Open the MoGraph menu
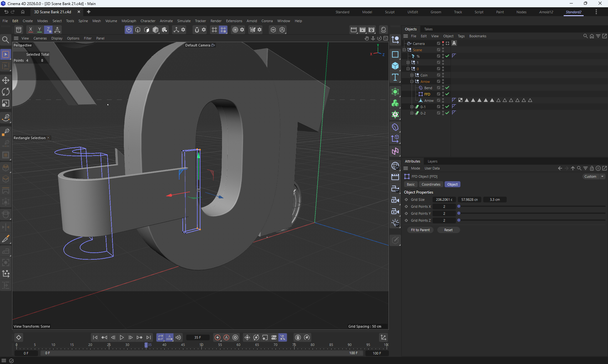The width and height of the screenshot is (608, 364). 129,21
